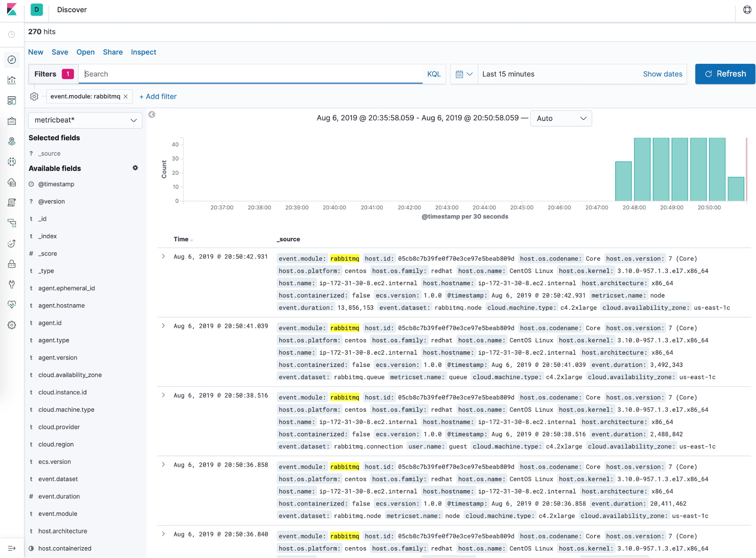Click the shortest histogram bar near 20:50:30
The width and height of the screenshot is (756, 558).
coord(736,189)
